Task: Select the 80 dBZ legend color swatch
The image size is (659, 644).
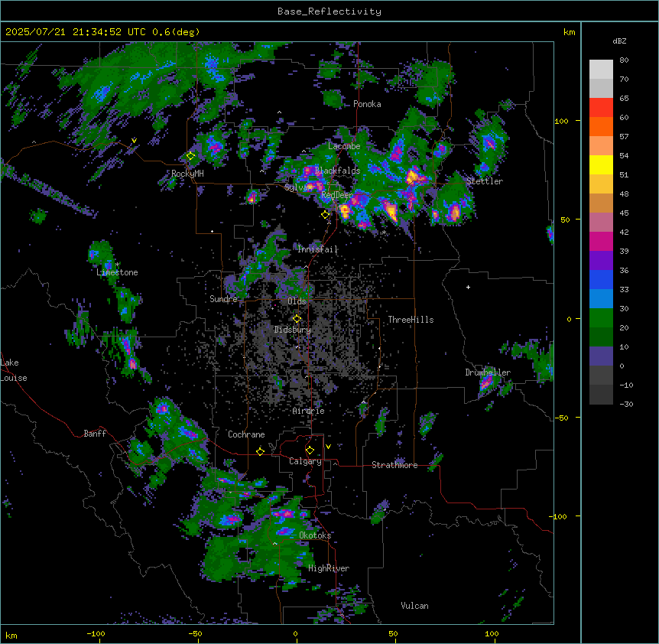Action: click(x=601, y=70)
